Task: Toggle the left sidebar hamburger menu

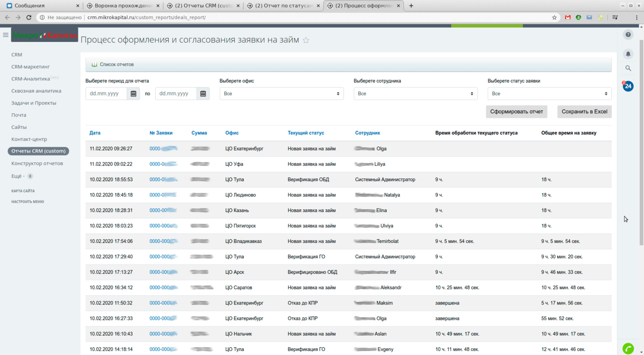Action: [6, 35]
